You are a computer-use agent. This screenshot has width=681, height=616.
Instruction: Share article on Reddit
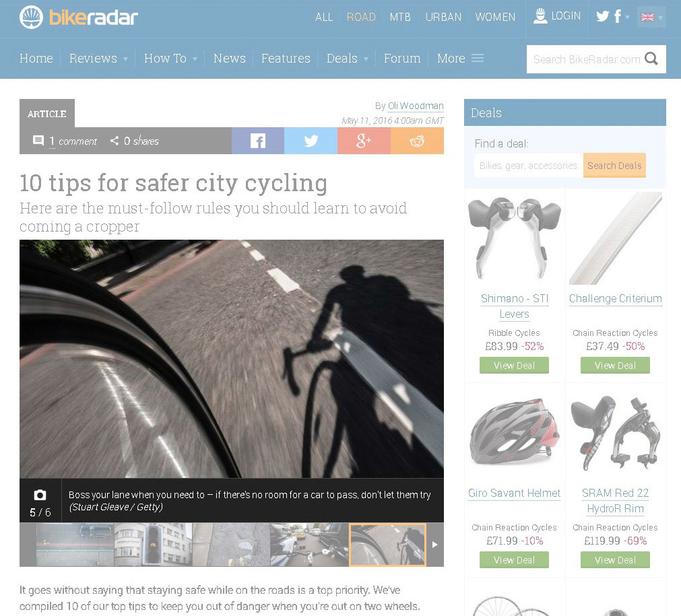[417, 141]
